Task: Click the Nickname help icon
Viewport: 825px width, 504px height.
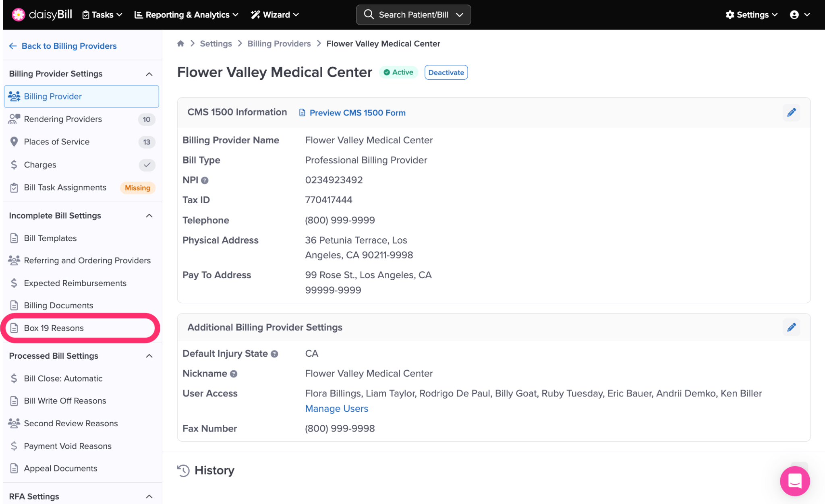Action: pos(234,374)
